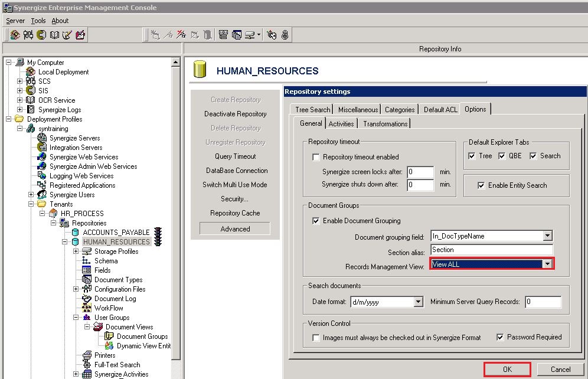Image resolution: width=588 pixels, height=379 pixels.
Task: Click the overlapping windows toolbar icon
Action: coord(236,35)
